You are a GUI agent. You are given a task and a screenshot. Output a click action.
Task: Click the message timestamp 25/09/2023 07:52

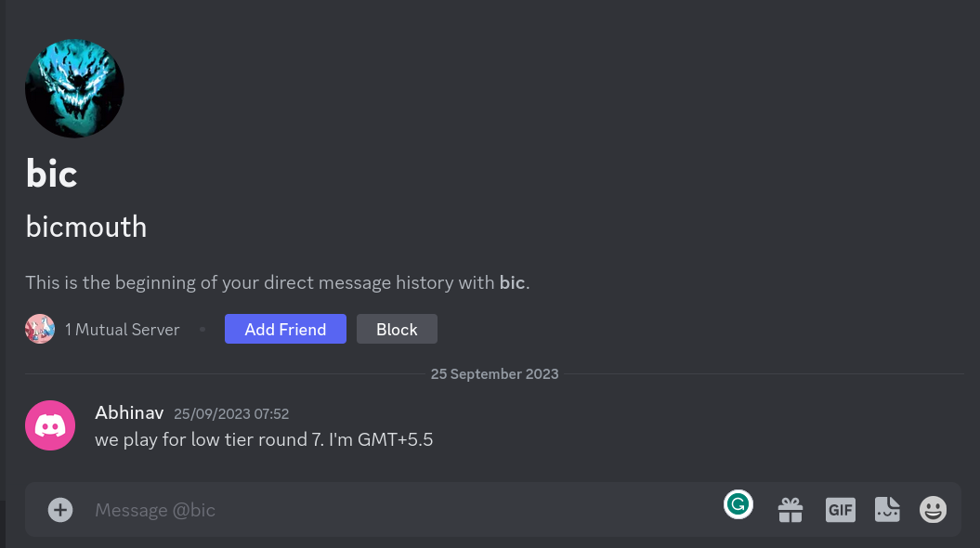coord(231,413)
